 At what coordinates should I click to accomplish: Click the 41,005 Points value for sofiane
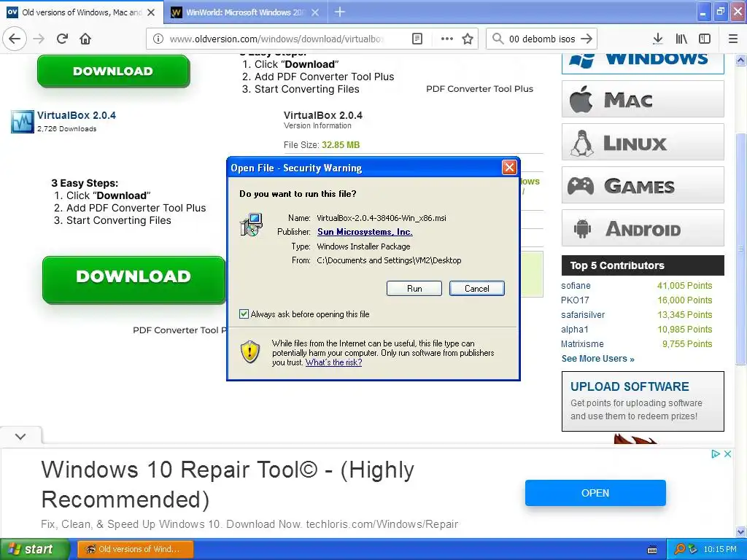click(684, 286)
